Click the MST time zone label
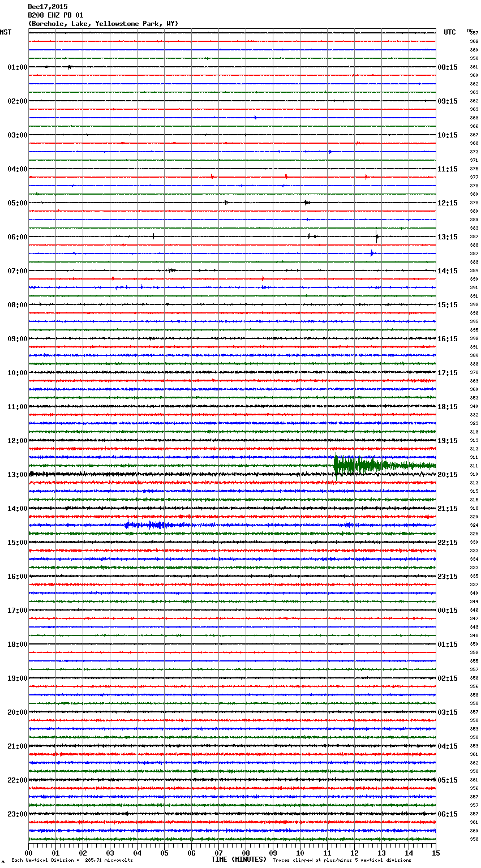481x868 pixels. 6,32
